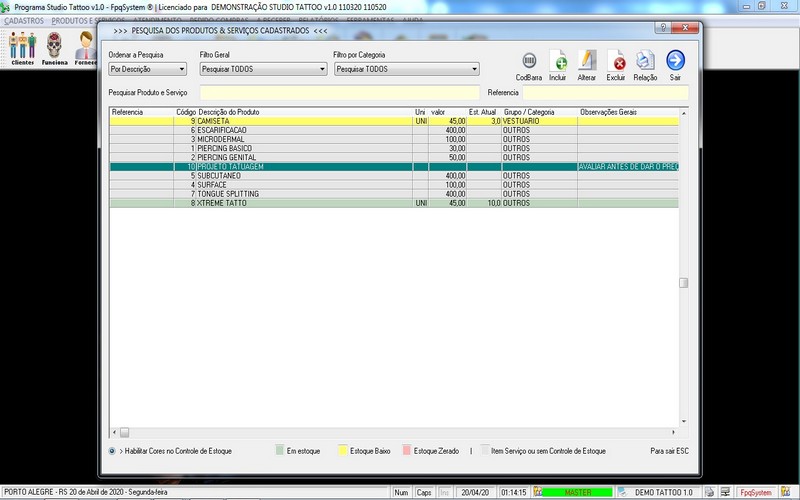Viewport: 800px width, 500px height.
Task: Click FpqSystem label in status bar
Action: click(756, 492)
